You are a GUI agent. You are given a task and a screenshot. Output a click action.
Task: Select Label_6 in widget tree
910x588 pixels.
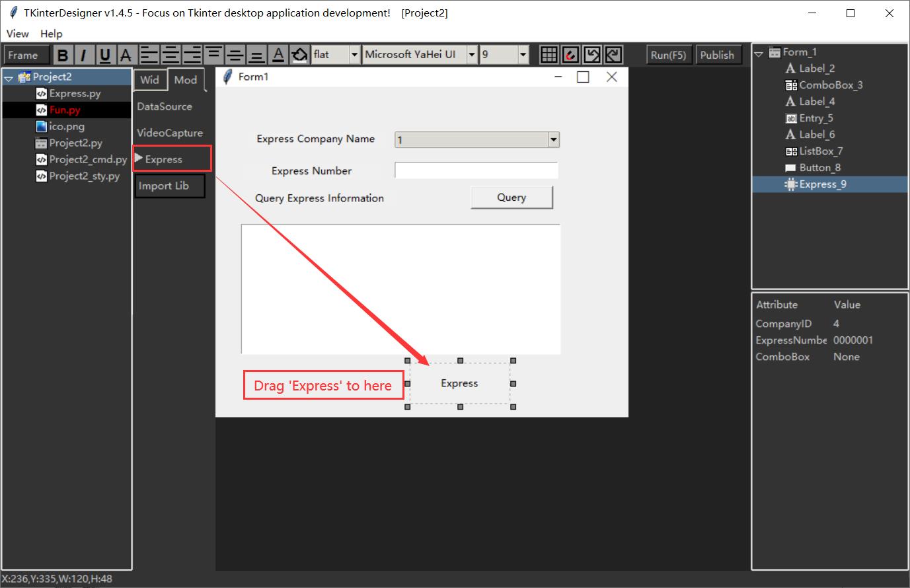coord(817,135)
